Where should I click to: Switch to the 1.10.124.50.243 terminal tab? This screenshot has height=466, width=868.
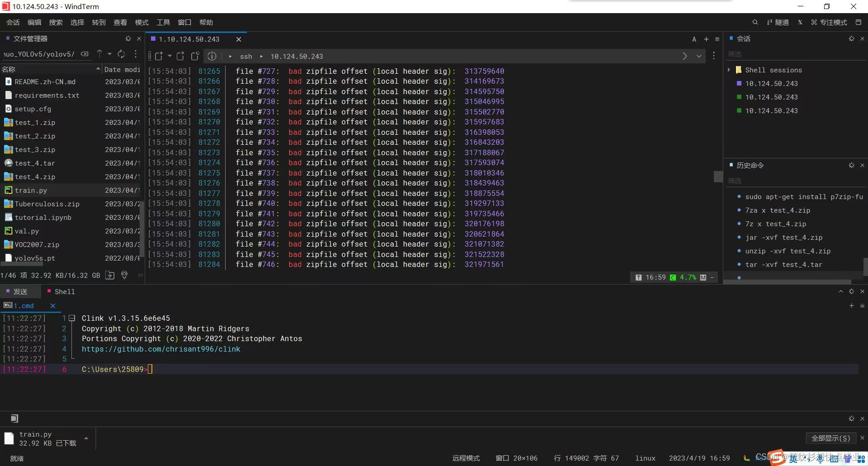tap(189, 39)
